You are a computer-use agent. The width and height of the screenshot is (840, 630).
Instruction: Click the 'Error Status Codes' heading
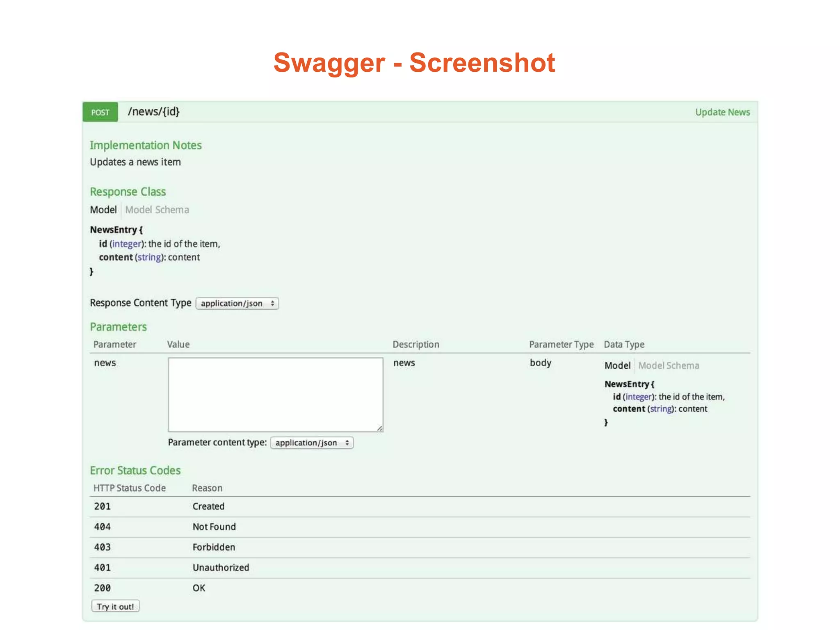point(135,470)
